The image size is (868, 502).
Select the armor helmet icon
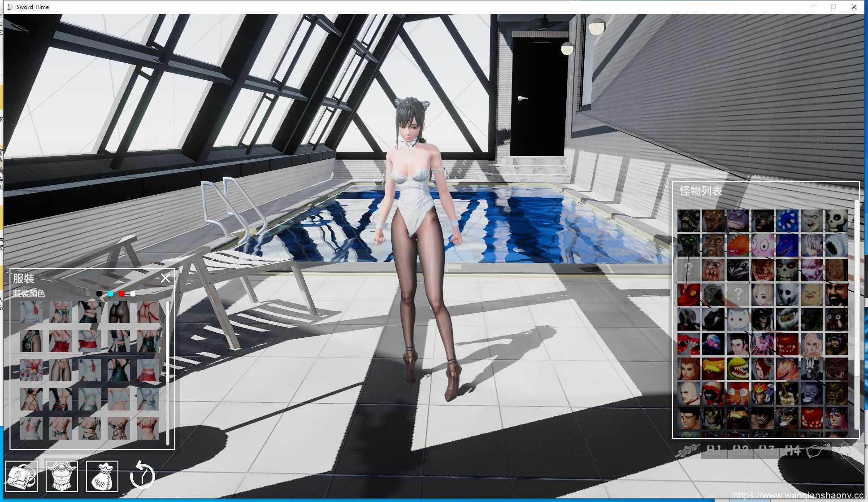pyautogui.click(x=62, y=476)
